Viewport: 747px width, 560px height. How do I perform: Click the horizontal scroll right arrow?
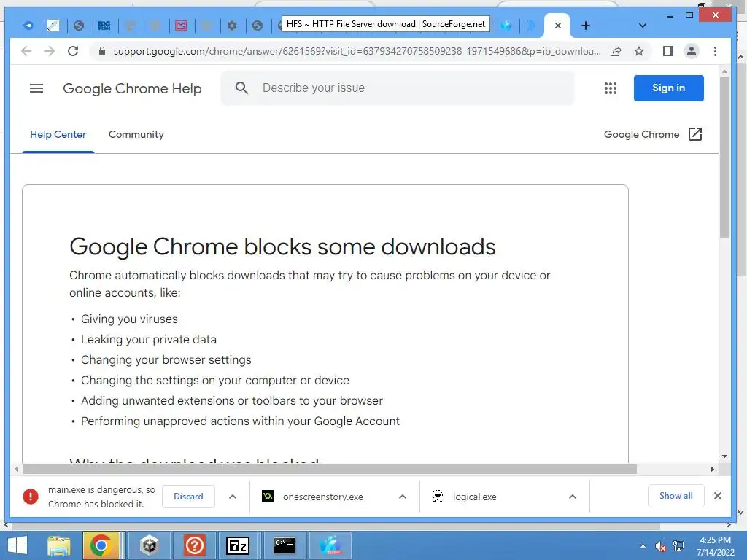tap(712, 469)
